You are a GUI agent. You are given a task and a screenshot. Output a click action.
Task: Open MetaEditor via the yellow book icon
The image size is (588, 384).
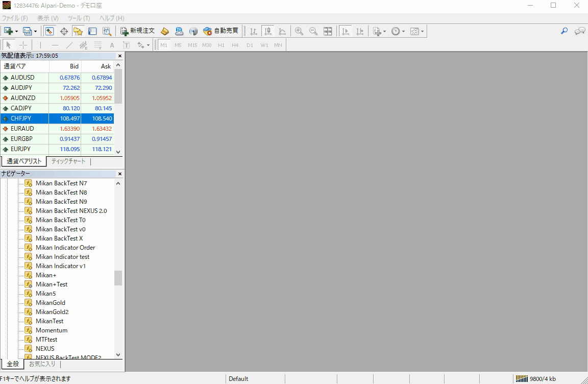(165, 31)
